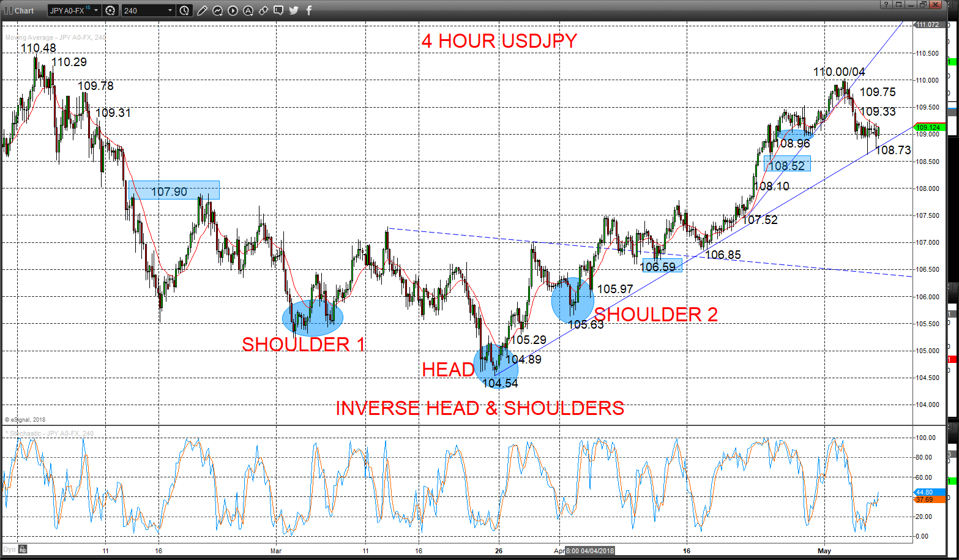The height and width of the screenshot is (560, 959).
Task: Click the 100.00 stochastic scale value
Action: pos(927,438)
